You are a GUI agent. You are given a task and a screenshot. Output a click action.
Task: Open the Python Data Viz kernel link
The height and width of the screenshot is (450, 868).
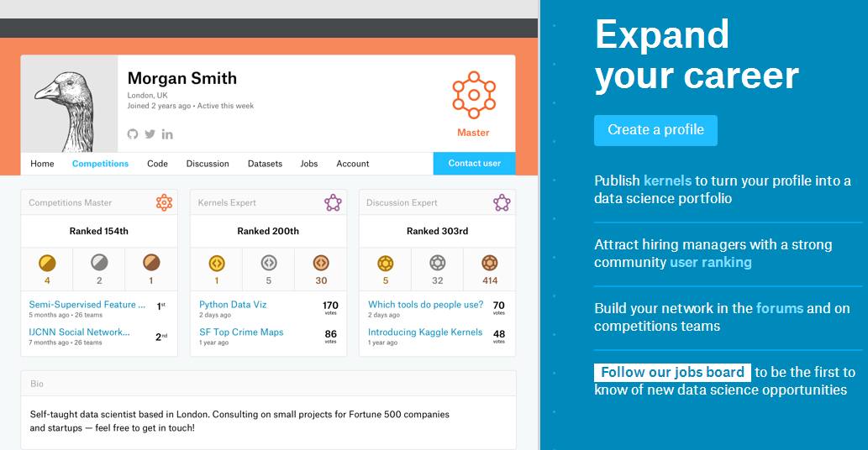233,305
